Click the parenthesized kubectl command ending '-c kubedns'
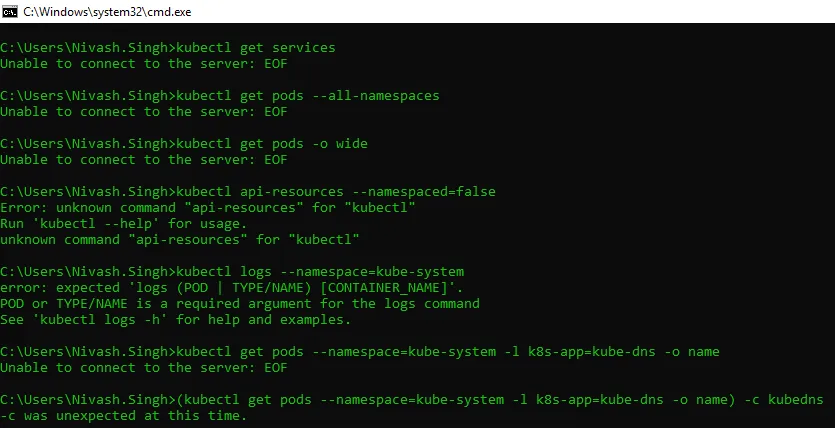The width and height of the screenshot is (835, 428). (x=500, y=399)
